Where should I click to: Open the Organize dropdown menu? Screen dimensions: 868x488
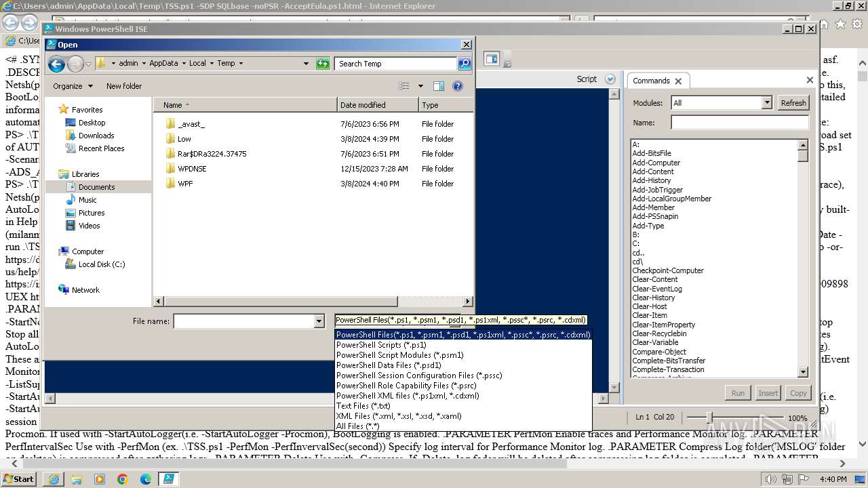pos(72,86)
